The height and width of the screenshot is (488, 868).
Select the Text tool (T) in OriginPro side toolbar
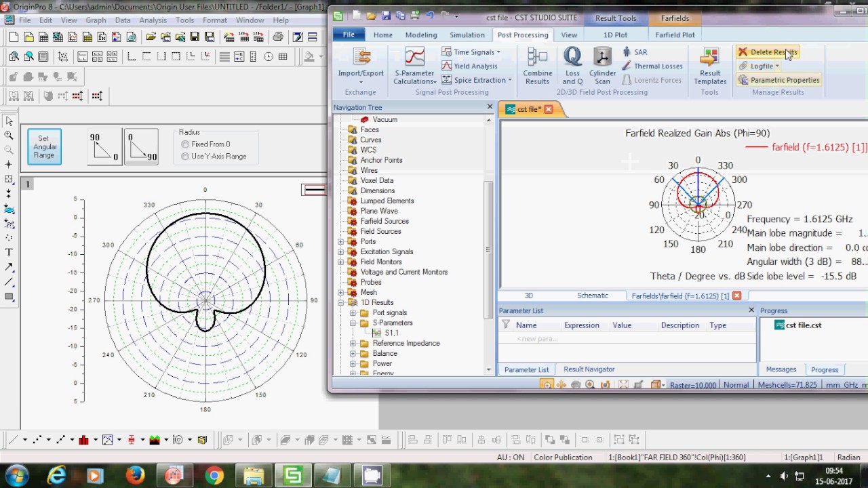click(9, 251)
